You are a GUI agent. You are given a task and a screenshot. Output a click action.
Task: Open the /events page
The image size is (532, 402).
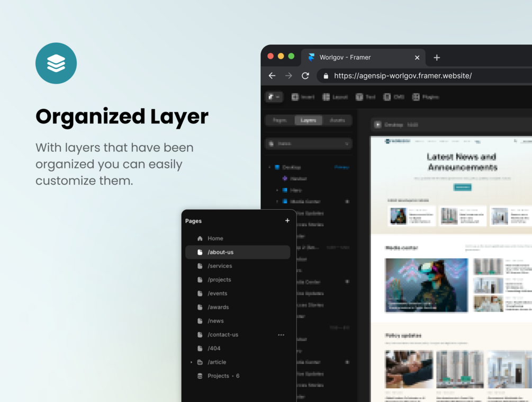click(238, 293)
